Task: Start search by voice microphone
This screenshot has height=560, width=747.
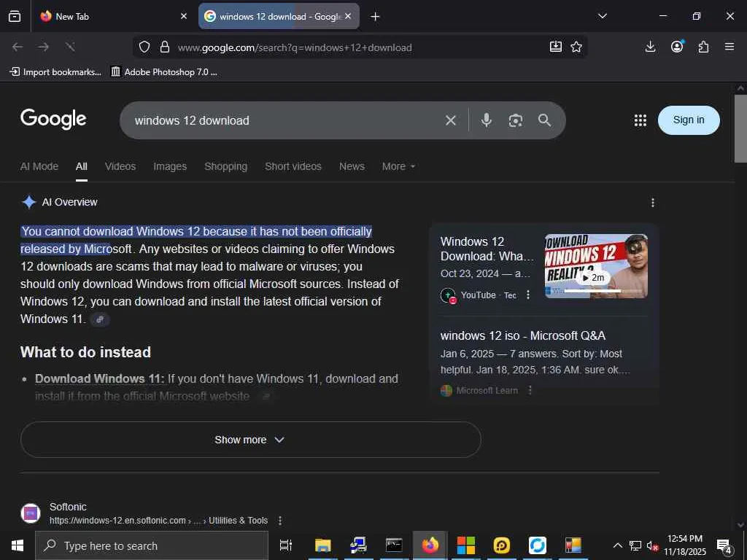Action: click(486, 120)
